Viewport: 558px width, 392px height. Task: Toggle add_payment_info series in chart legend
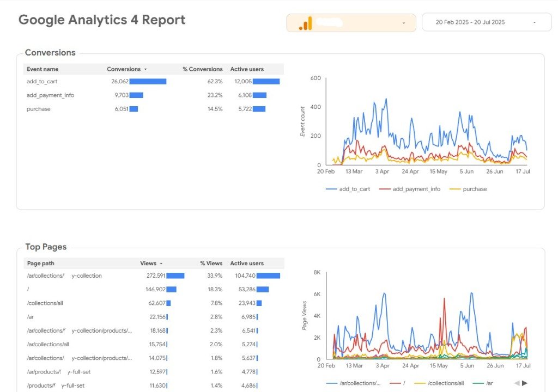(x=410, y=189)
